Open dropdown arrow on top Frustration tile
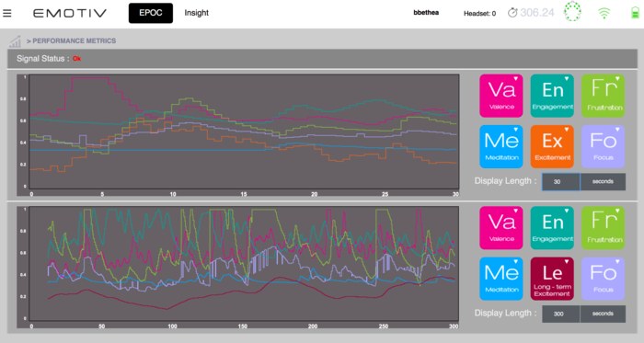The width and height of the screenshot is (644, 343). [617, 79]
